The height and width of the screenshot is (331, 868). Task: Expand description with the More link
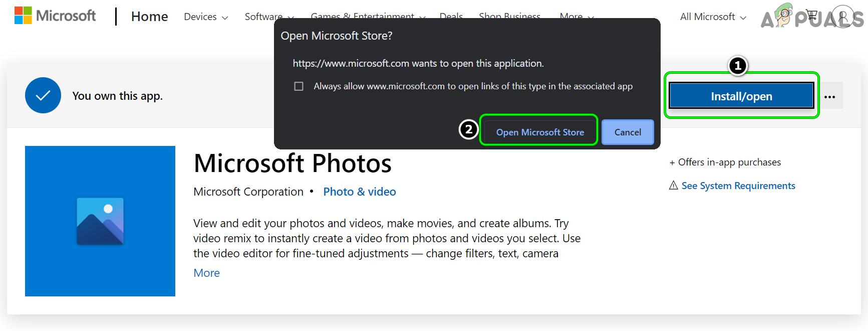pyautogui.click(x=206, y=273)
